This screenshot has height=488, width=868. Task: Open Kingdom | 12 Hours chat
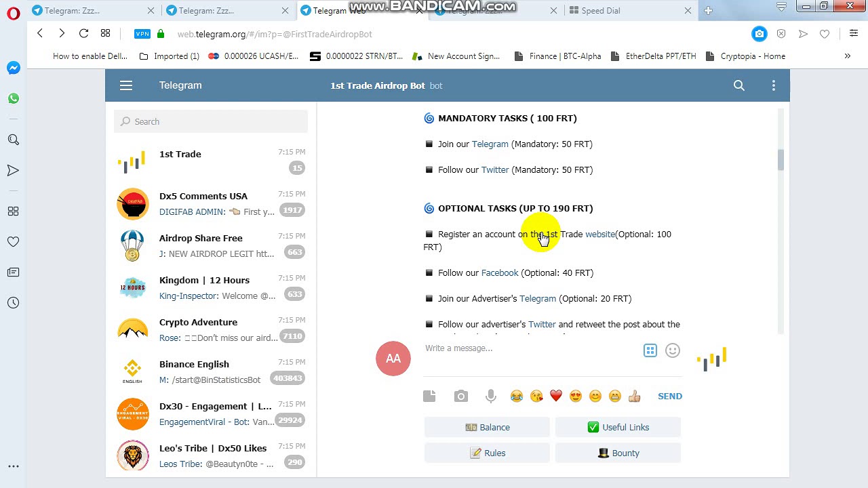point(211,287)
